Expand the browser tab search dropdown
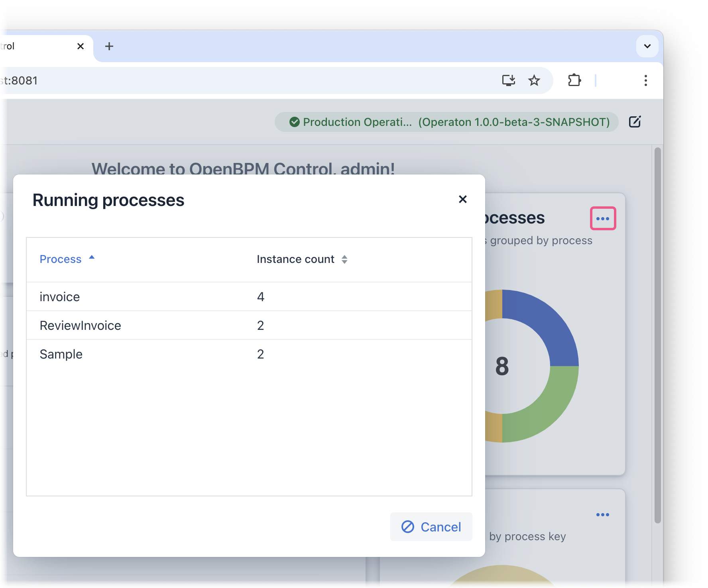Screen dimensions: 708x588 pyautogui.click(x=647, y=46)
